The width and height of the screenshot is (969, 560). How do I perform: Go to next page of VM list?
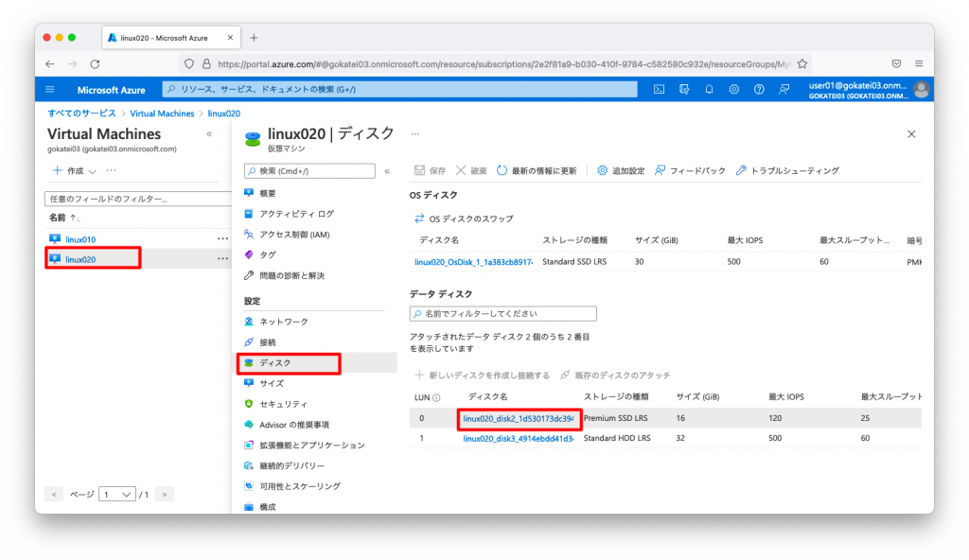tap(165, 495)
